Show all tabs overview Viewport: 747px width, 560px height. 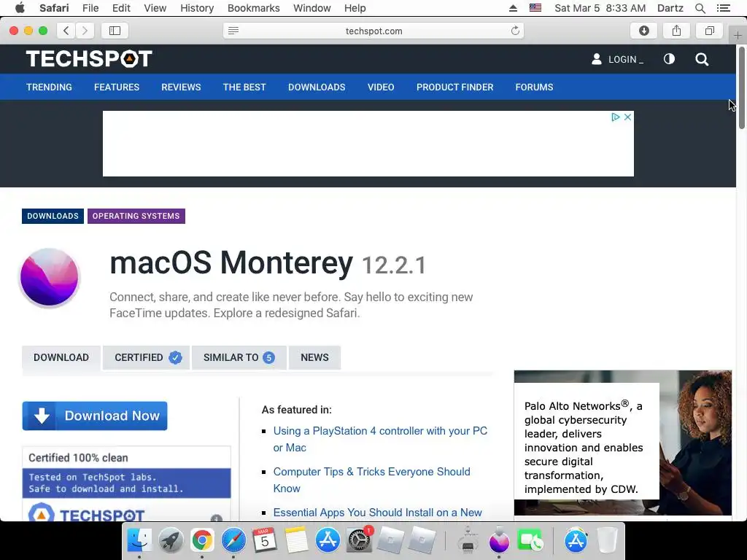(x=709, y=31)
